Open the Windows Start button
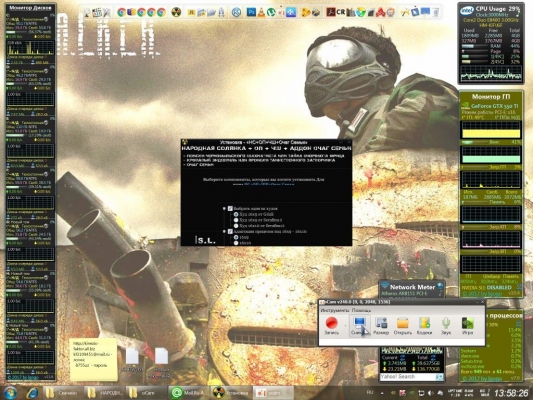Screen dimensions: 533x400 (10, 393)
